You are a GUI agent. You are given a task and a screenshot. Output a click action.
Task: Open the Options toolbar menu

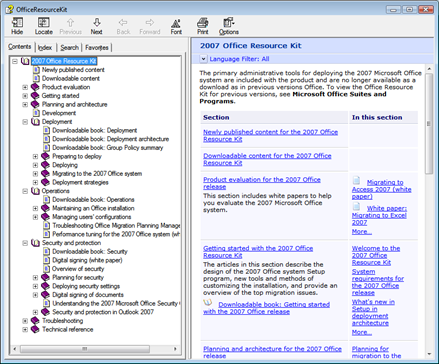pyautogui.click(x=229, y=26)
